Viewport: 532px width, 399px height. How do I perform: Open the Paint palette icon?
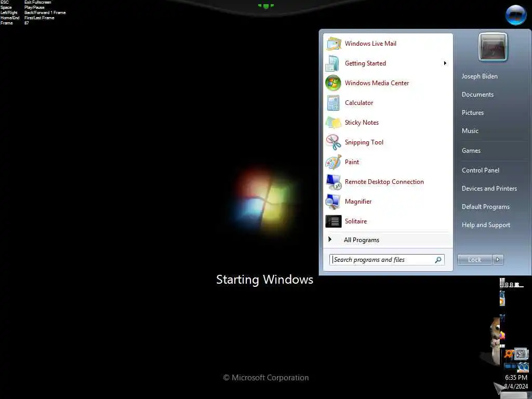(333, 162)
